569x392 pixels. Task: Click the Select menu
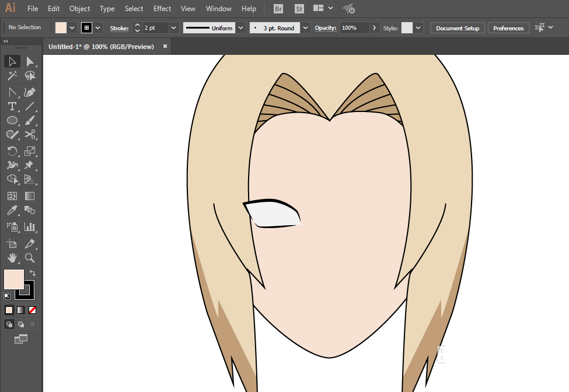[x=134, y=9]
